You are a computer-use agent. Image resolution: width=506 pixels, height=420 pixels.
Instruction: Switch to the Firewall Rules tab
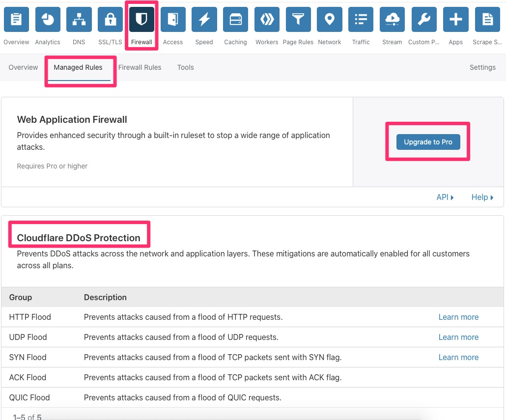click(140, 67)
